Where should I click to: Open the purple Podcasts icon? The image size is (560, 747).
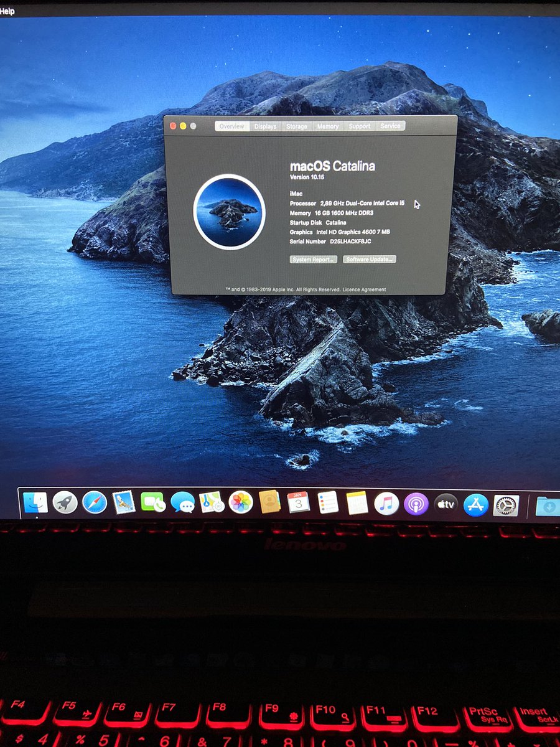point(416,503)
